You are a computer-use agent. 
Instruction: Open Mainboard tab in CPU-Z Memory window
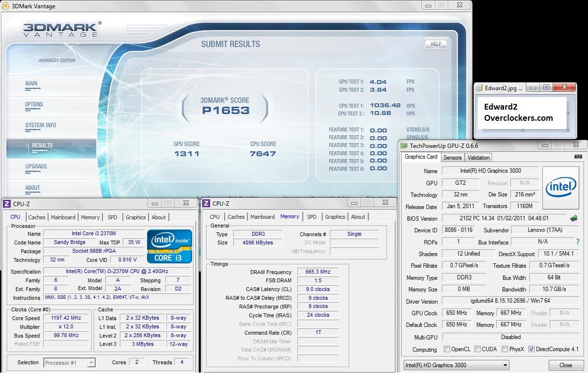(x=262, y=217)
